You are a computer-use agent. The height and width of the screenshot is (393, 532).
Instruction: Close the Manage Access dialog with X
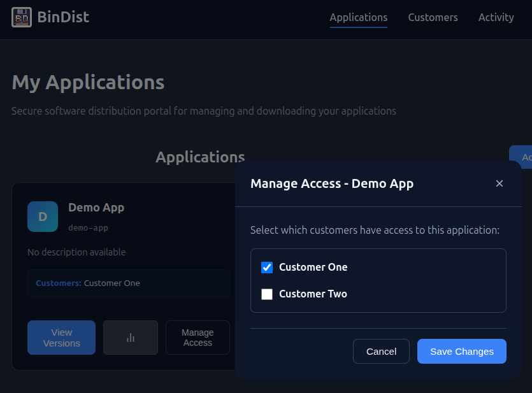coord(499,183)
